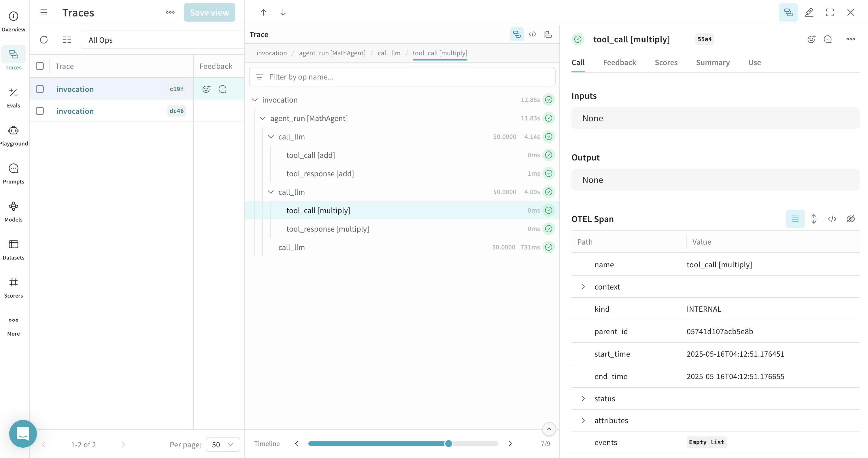This screenshot has height=458, width=868.
Task: Refresh the traces list
Action: tap(44, 40)
